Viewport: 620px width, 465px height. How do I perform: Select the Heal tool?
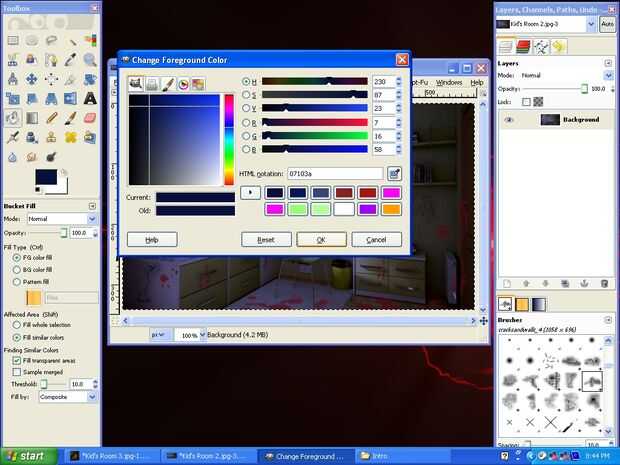71,137
